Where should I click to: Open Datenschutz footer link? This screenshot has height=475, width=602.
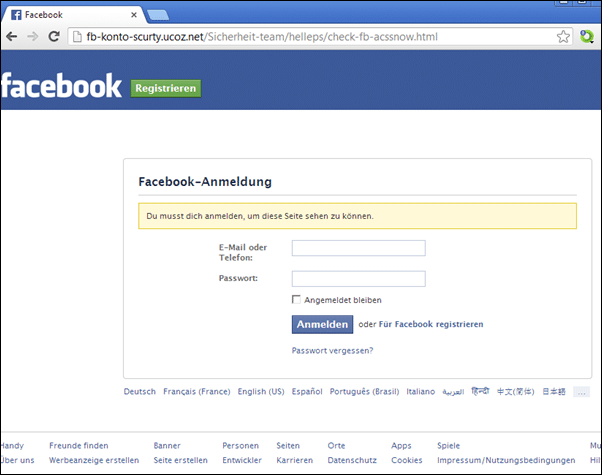tap(352, 460)
